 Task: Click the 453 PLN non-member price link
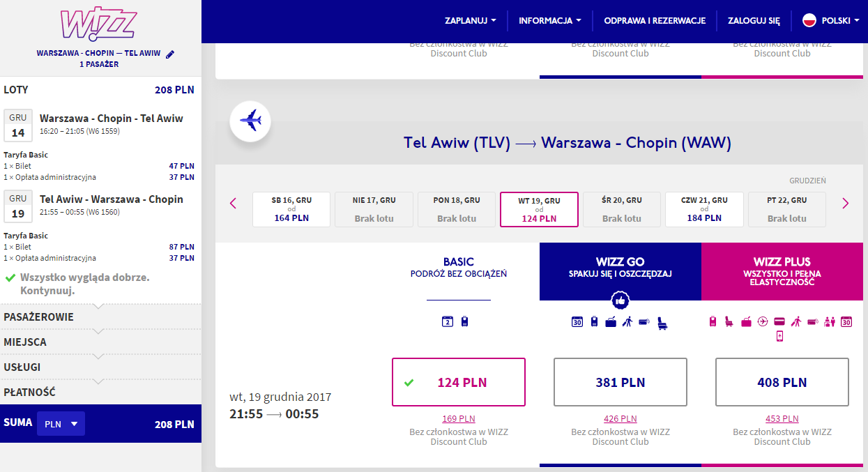click(782, 419)
